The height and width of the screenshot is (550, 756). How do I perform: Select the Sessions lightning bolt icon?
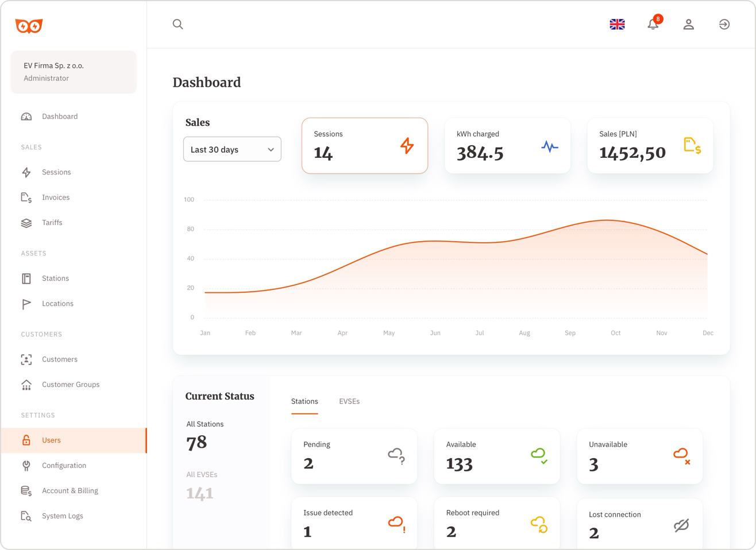point(26,172)
